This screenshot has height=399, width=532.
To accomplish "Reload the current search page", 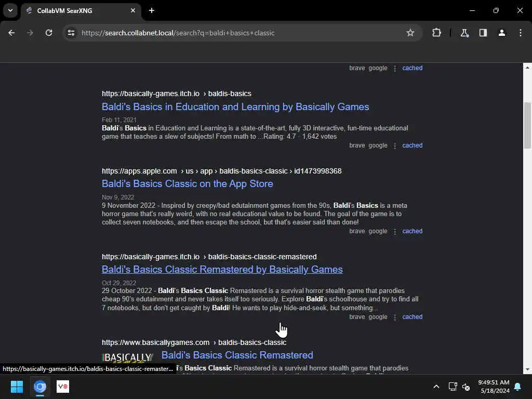I will tap(49, 33).
